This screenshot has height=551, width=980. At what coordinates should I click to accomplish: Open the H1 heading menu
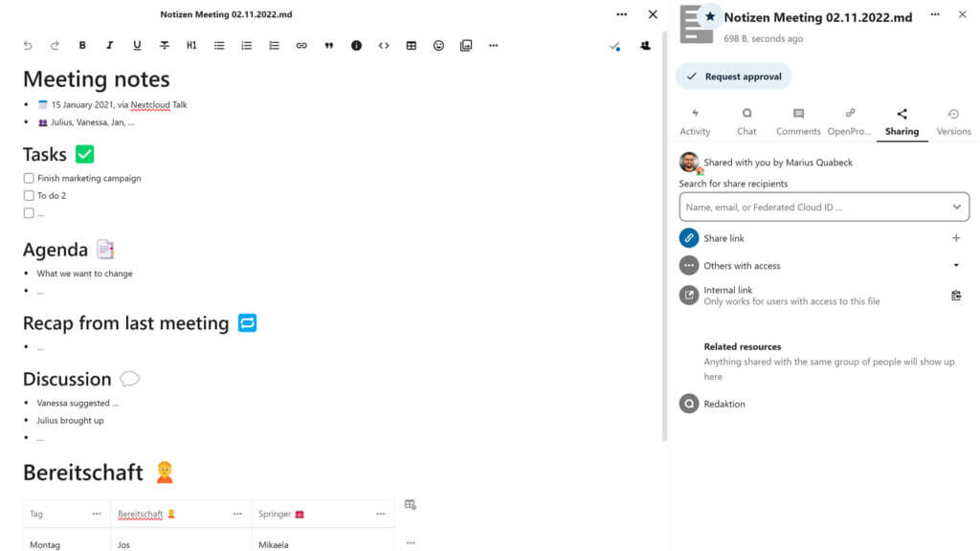coord(191,46)
